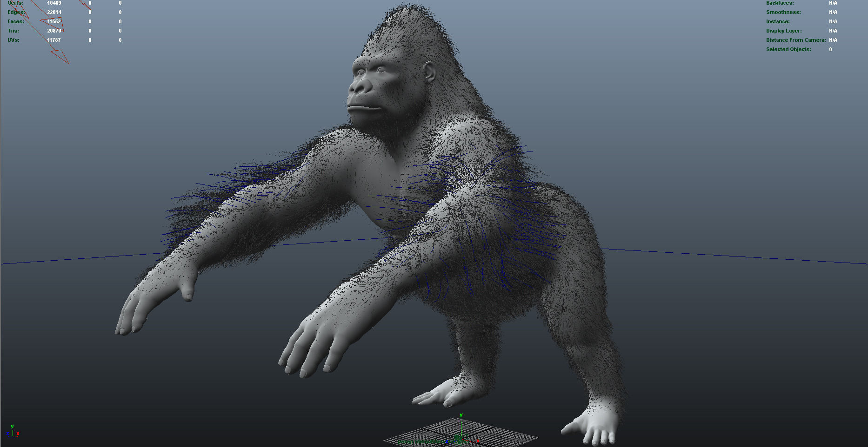The height and width of the screenshot is (447, 868).
Task: Click the "Instance:" HUD label
Action: (x=778, y=21)
